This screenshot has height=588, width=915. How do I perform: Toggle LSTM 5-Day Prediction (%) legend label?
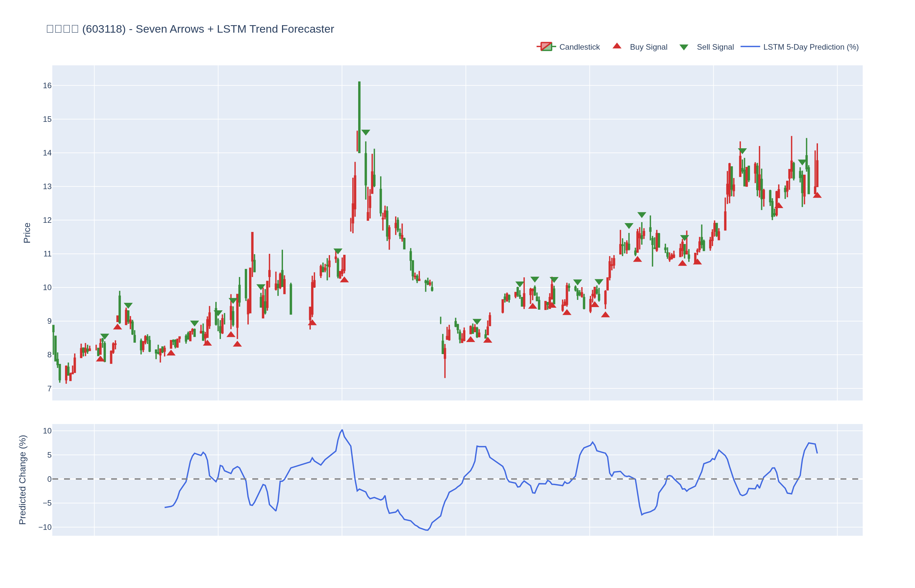click(x=811, y=47)
